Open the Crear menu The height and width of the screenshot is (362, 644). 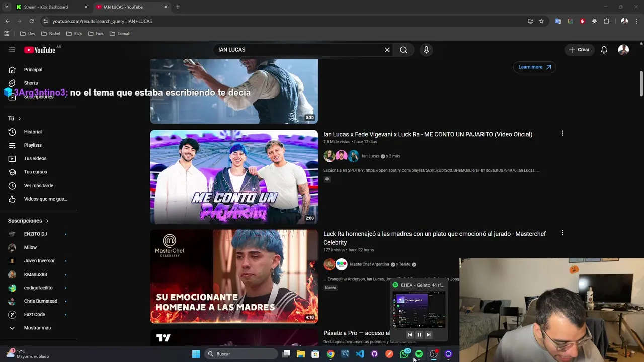[579, 50]
